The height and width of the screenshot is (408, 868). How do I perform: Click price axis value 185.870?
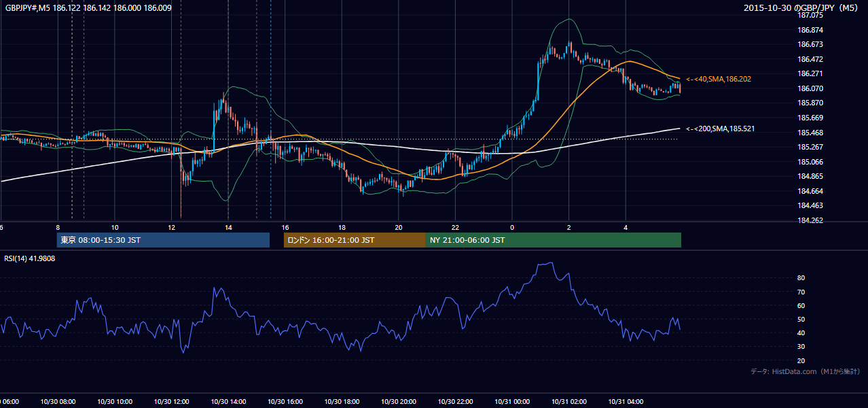811,103
